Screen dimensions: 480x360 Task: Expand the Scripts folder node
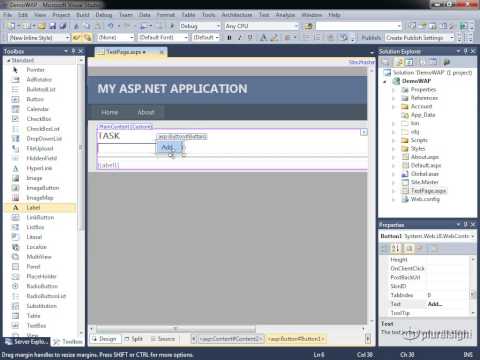click(393, 140)
